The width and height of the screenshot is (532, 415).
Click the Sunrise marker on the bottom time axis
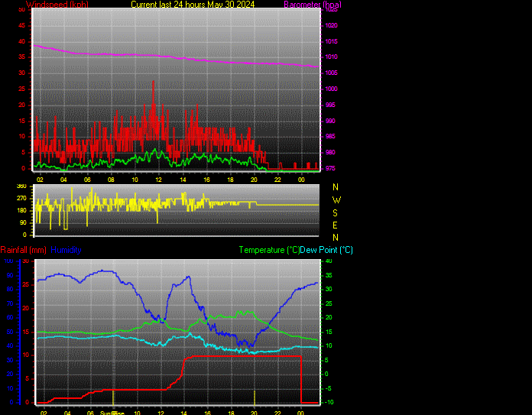(112, 413)
